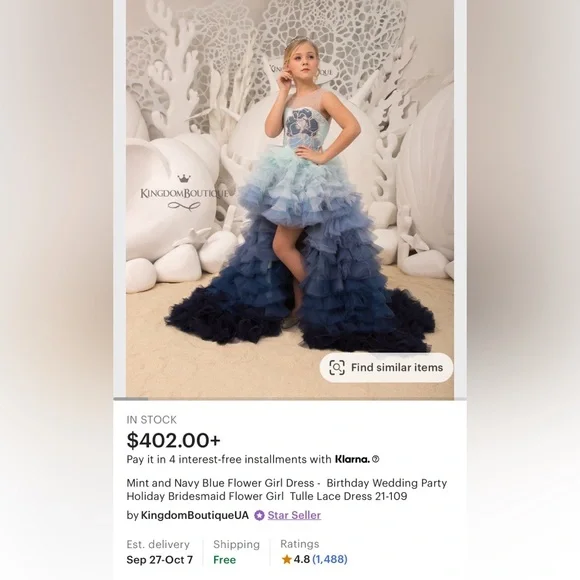Viewport: 580px width, 580px height.
Task: Click the IN STOCK status label
Action: 152,420
